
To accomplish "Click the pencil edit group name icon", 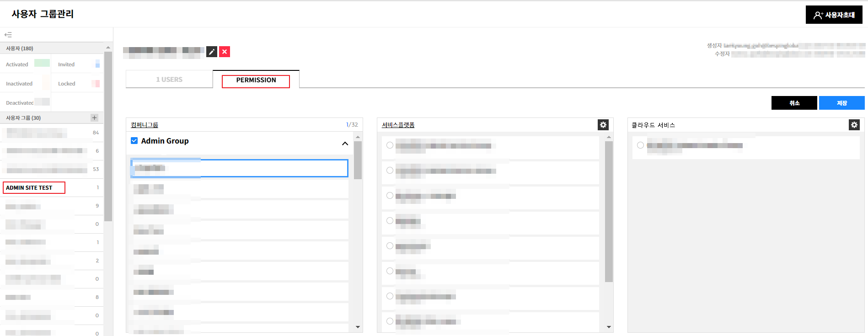I will click(x=211, y=52).
